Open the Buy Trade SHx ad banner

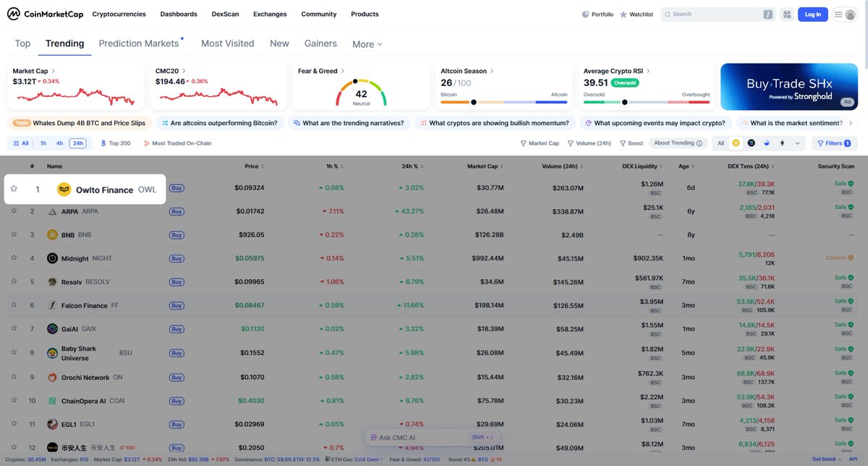click(790, 86)
